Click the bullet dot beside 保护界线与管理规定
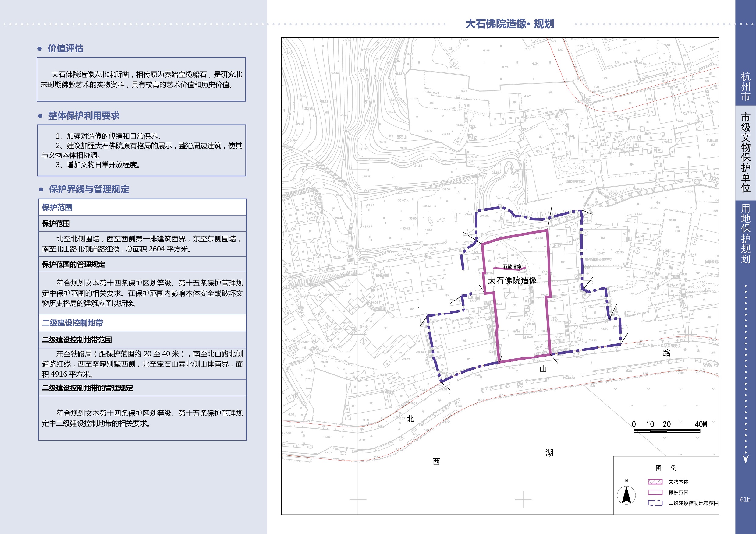Screen dimensions: 756x534 point(41,189)
